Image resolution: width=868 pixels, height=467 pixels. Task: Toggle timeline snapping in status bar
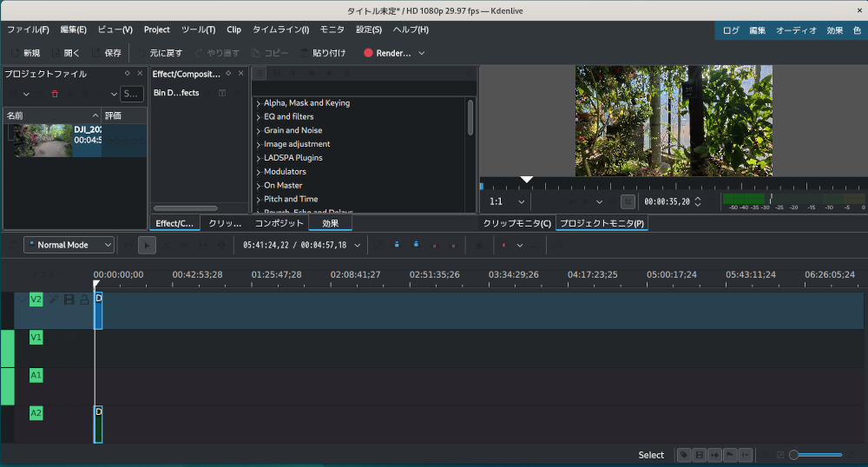click(x=746, y=455)
